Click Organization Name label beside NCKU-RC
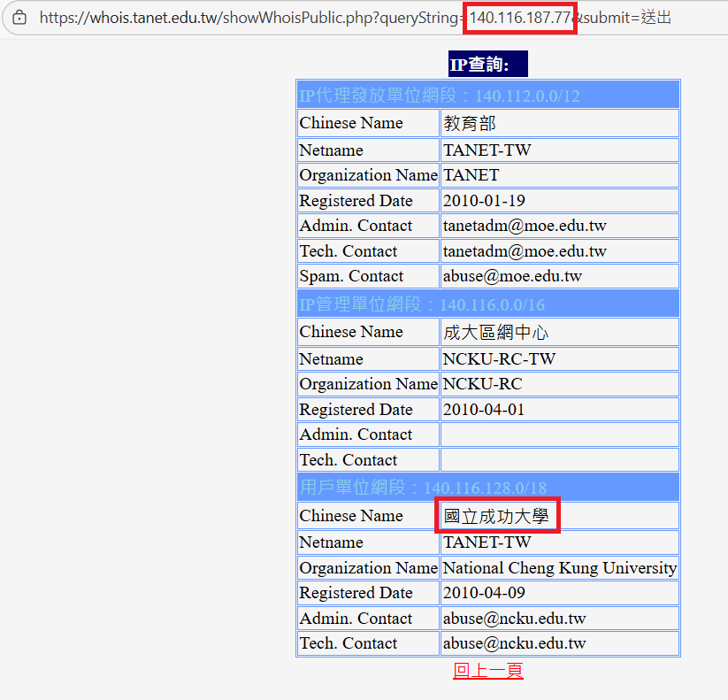This screenshot has height=700, width=728. click(x=368, y=384)
